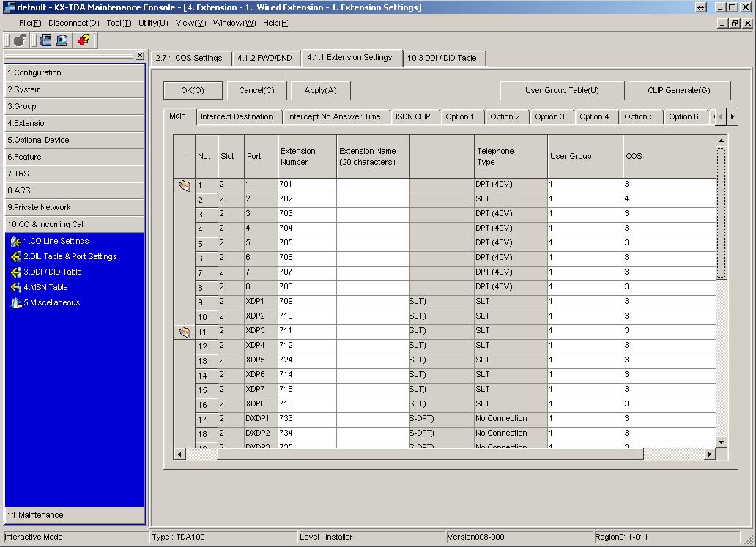The height and width of the screenshot is (547, 756).
Task: Expand the 11.Maintenance section
Action: (74, 516)
